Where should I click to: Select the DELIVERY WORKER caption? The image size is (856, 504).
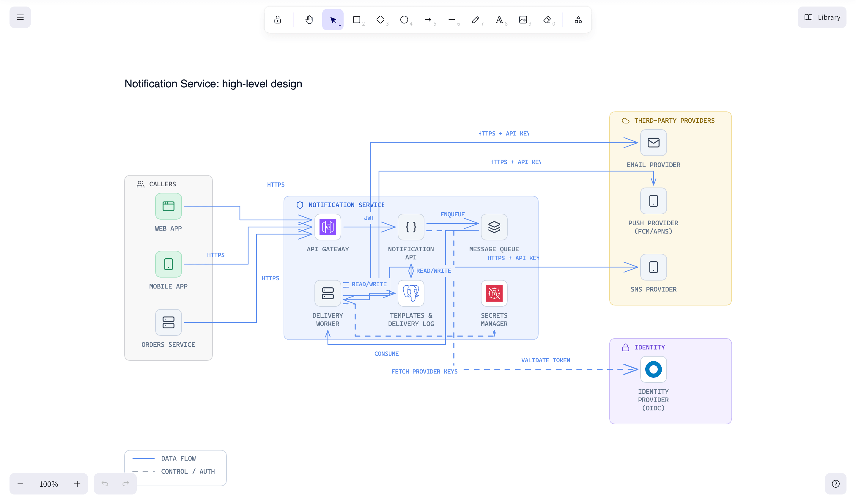(x=328, y=320)
